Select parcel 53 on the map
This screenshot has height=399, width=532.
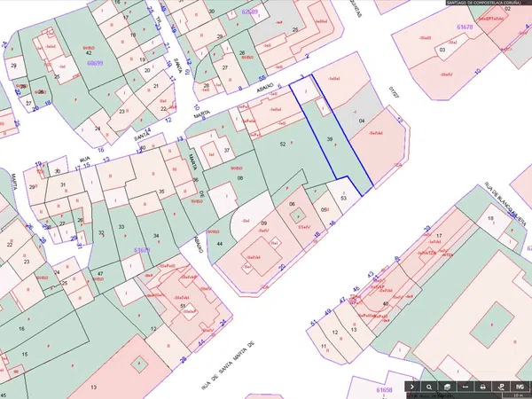[343, 198]
